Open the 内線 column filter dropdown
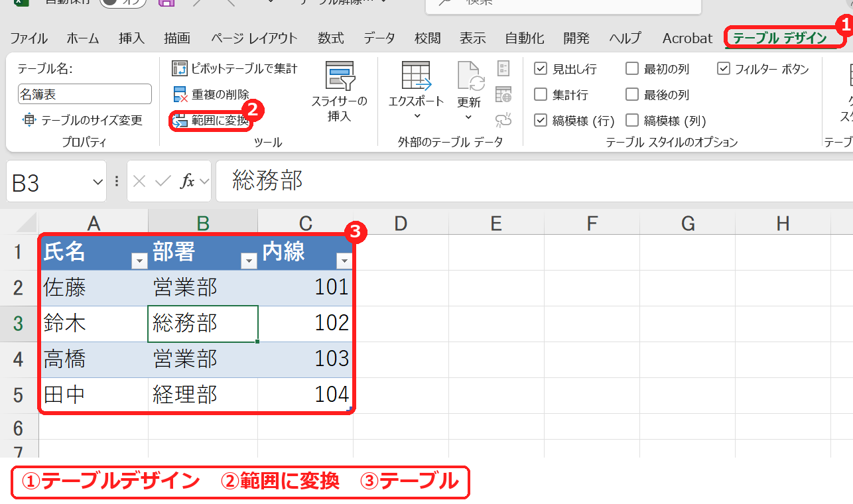The image size is (853, 504). pos(344,261)
